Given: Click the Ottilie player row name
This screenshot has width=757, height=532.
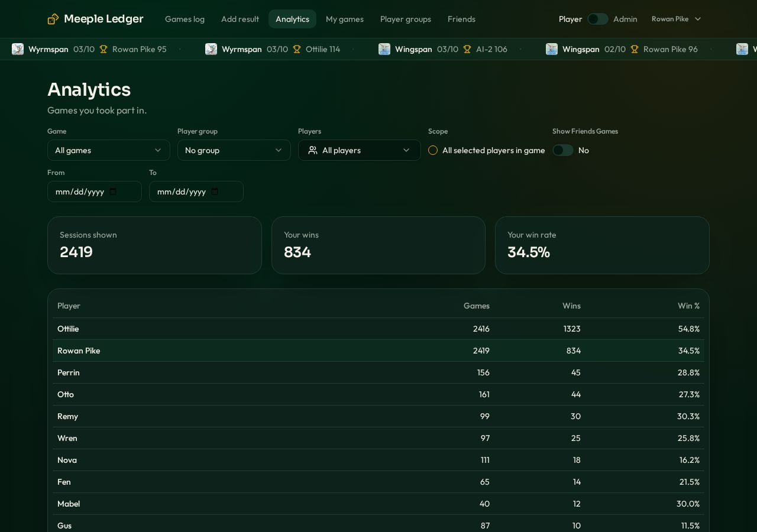Looking at the screenshot, I should click(x=68, y=329).
